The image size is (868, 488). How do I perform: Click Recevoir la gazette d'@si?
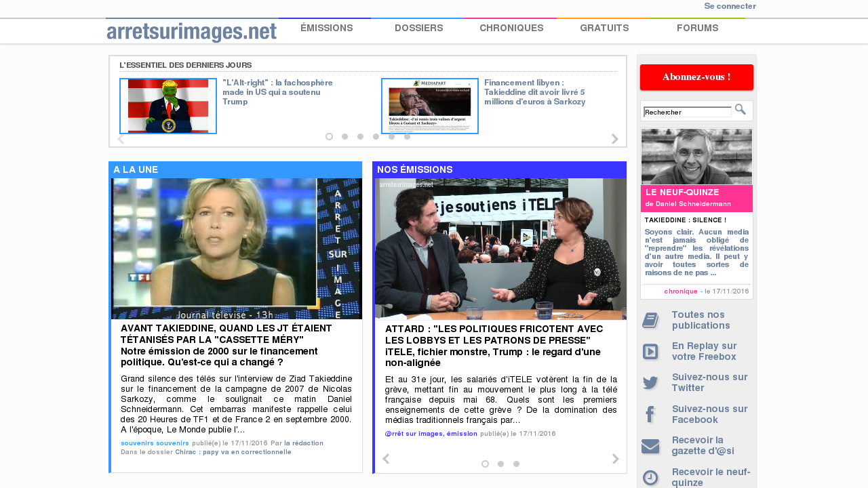[x=703, y=445]
